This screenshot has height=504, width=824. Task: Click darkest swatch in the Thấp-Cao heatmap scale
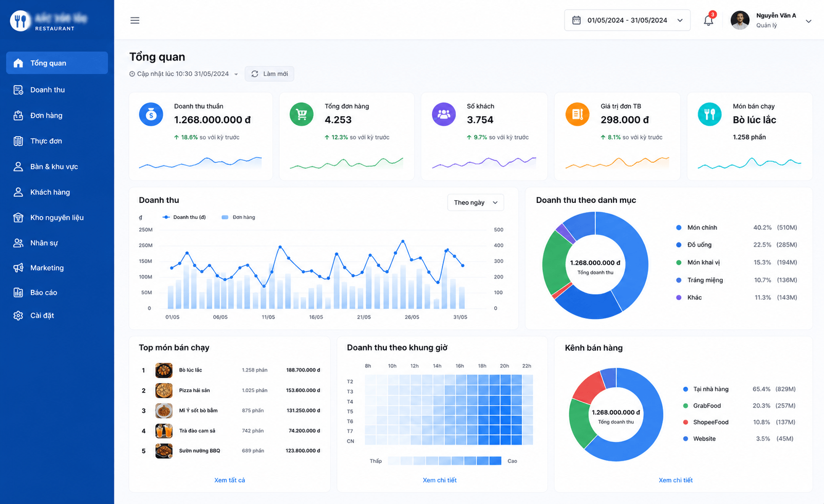tap(496, 461)
